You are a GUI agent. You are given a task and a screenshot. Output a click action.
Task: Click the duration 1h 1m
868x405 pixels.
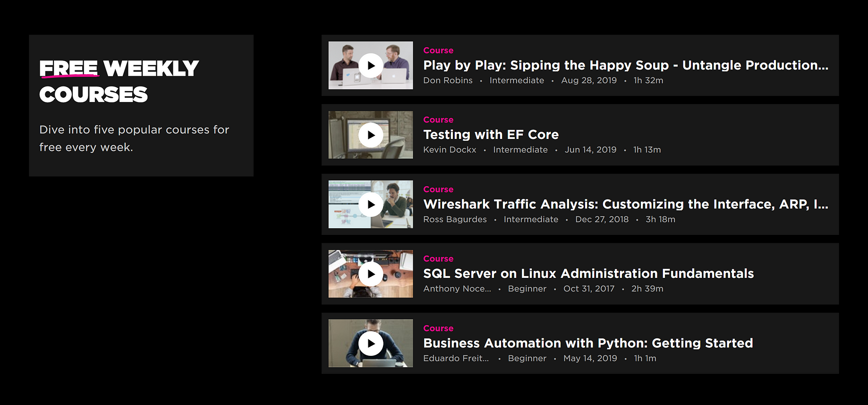(x=645, y=358)
